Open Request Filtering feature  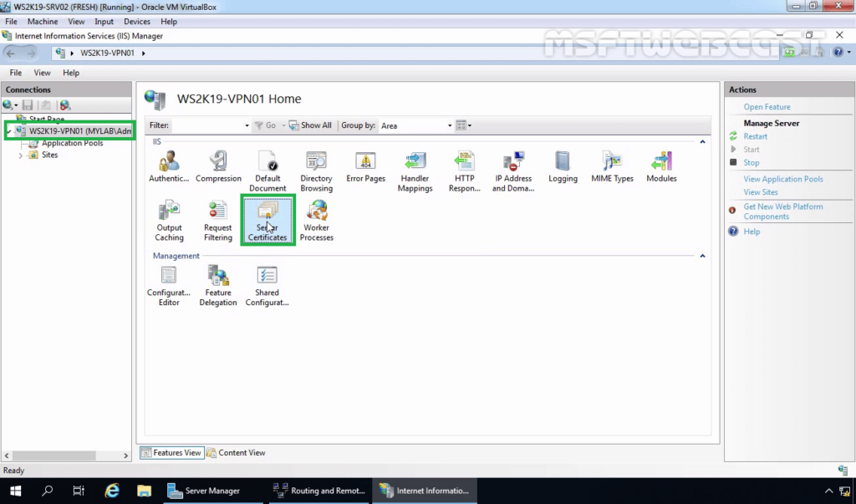click(218, 221)
